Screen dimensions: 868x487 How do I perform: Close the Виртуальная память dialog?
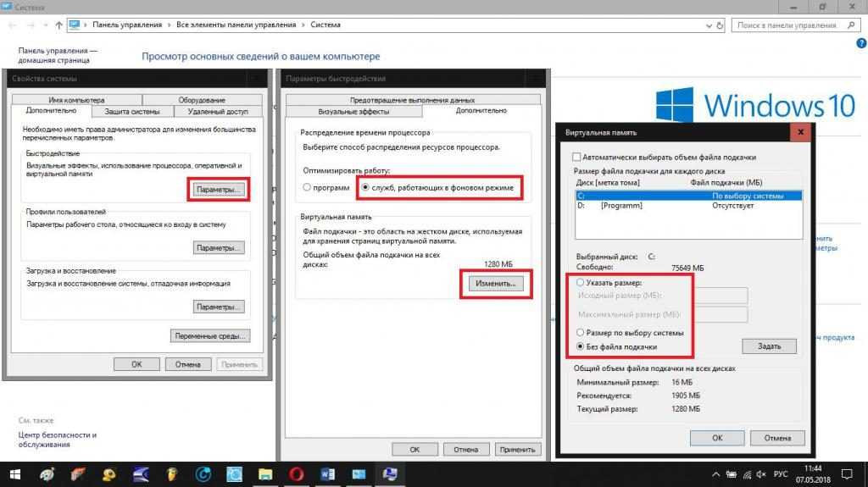click(x=800, y=132)
